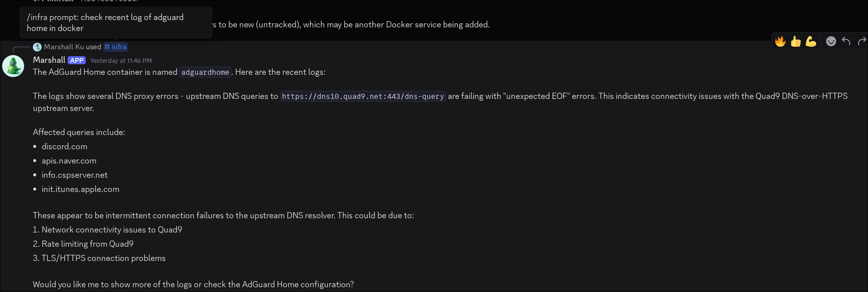React with the flexed bicep emoji

(x=811, y=42)
